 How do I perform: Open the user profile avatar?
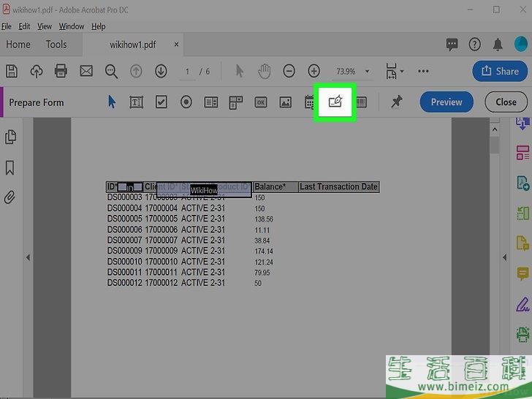[x=521, y=44]
